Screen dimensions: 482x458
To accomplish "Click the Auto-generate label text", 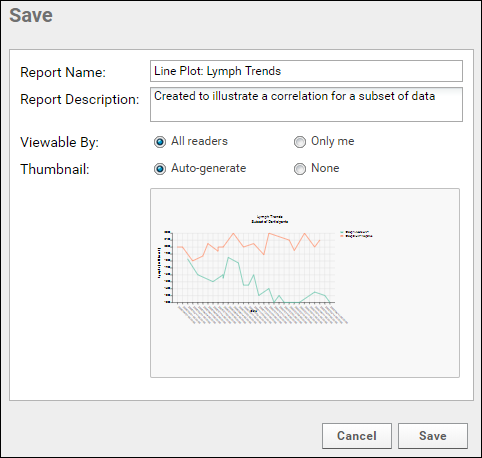I will pos(209,168).
